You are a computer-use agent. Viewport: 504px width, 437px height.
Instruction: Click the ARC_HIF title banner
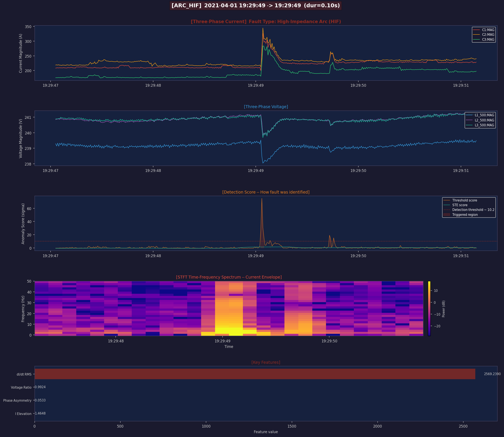(255, 6)
